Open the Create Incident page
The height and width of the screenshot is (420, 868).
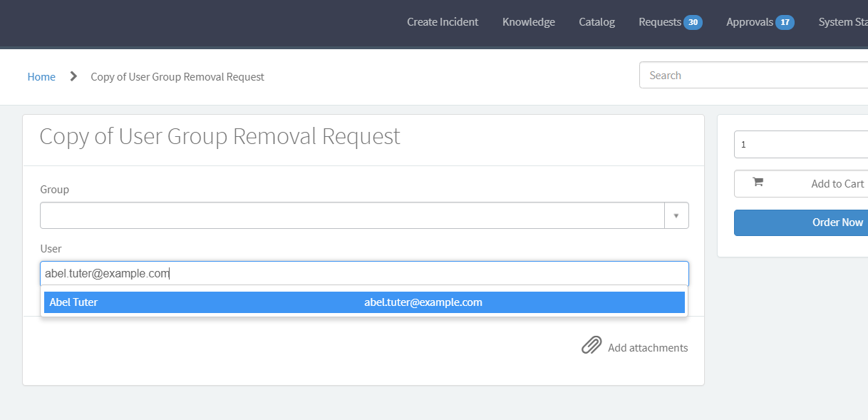tap(443, 22)
